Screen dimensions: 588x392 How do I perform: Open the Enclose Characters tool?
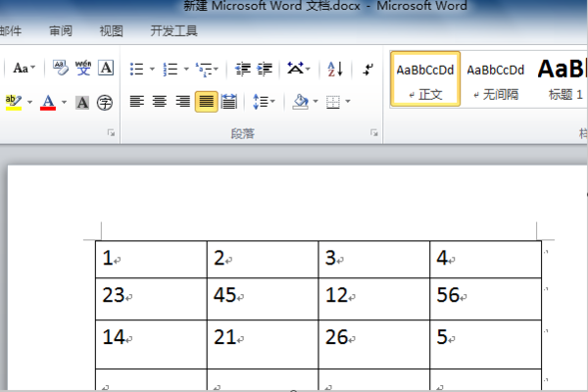click(105, 102)
